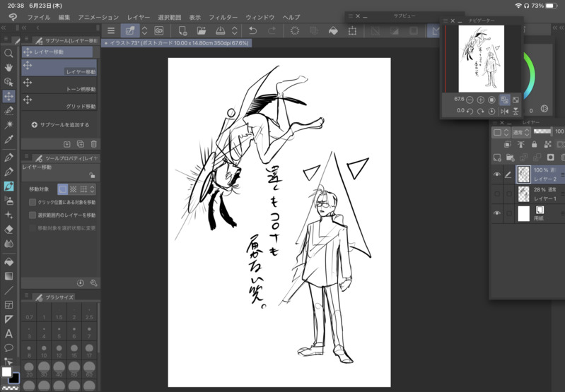Open the blend mode 通常 dropdown
The width and height of the screenshot is (565, 392).
[521, 132]
